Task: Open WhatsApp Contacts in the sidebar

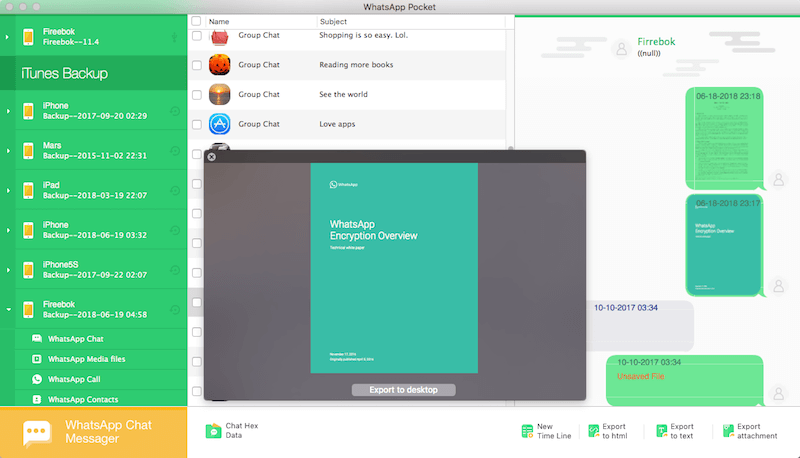Action: [x=101, y=398]
